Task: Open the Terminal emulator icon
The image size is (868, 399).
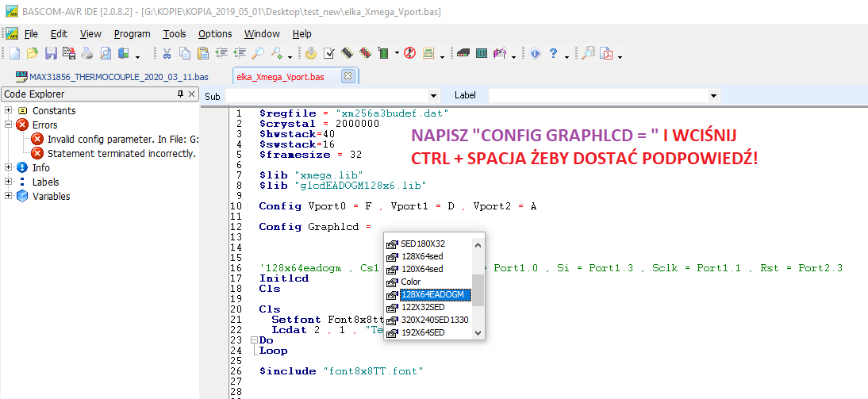Action: [x=463, y=53]
